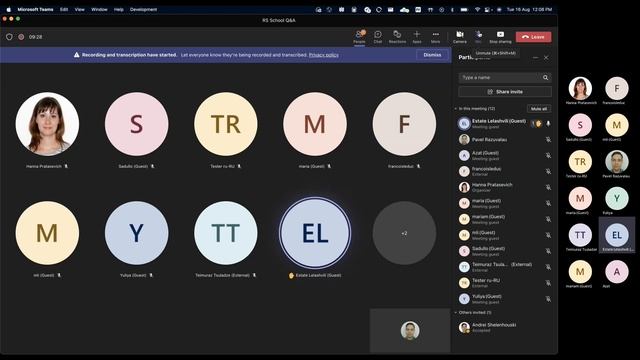Open the More actions ellipsis
Image resolution: width=640 pixels, height=360 pixels.
tap(436, 36)
